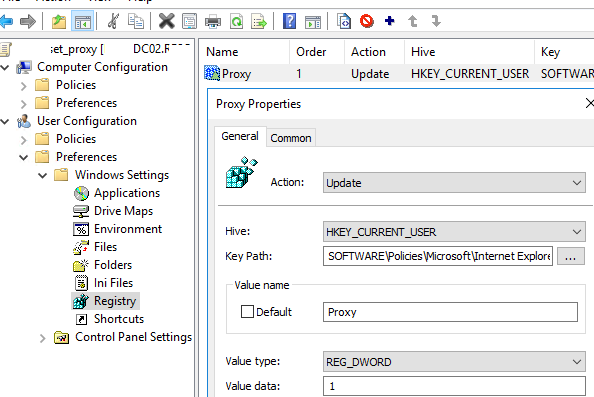Collapse the Windows Settings node
This screenshot has height=397, width=594.
(42, 175)
